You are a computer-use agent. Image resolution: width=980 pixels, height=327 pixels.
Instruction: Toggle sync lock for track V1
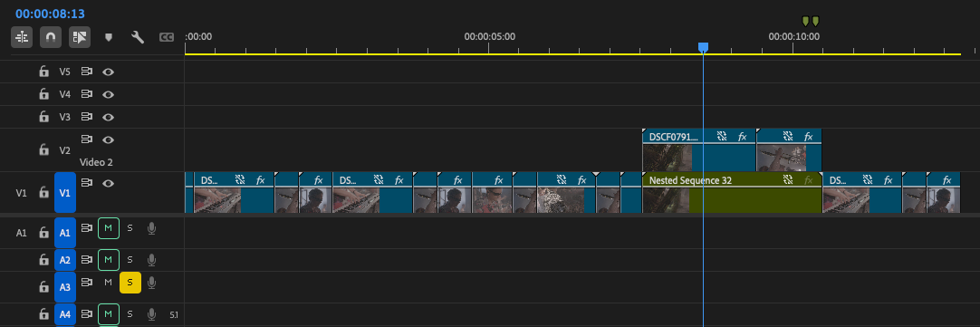point(87,183)
